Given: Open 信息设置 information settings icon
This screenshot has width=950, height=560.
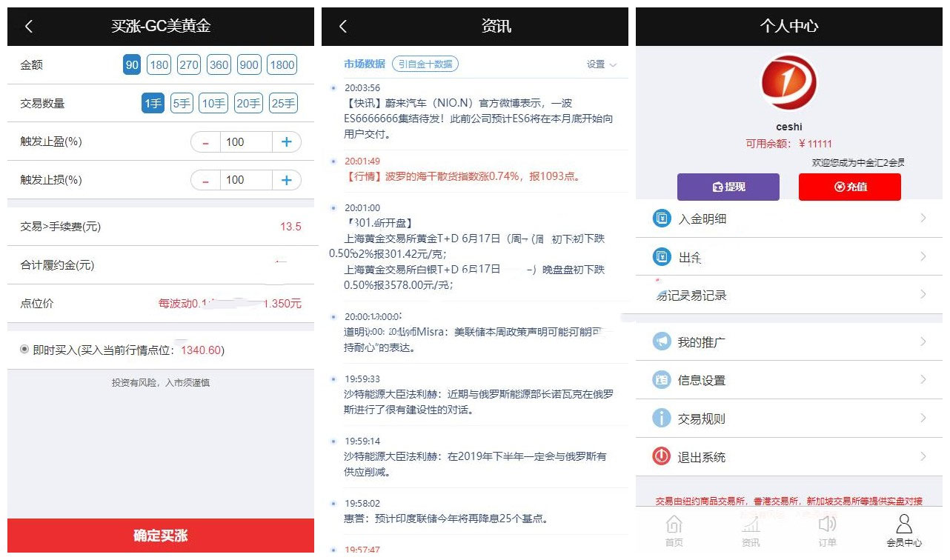Looking at the screenshot, I should click(x=660, y=379).
